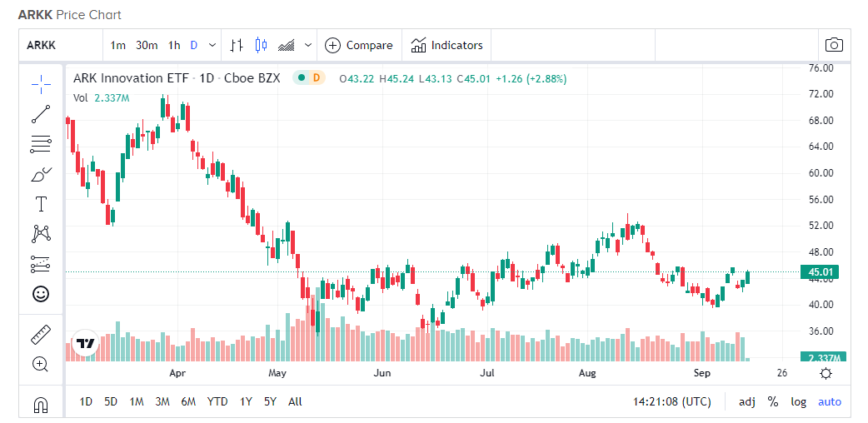This screenshot has width=868, height=423.
Task: Click the 2.337M volume axis label
Action: pos(822,358)
